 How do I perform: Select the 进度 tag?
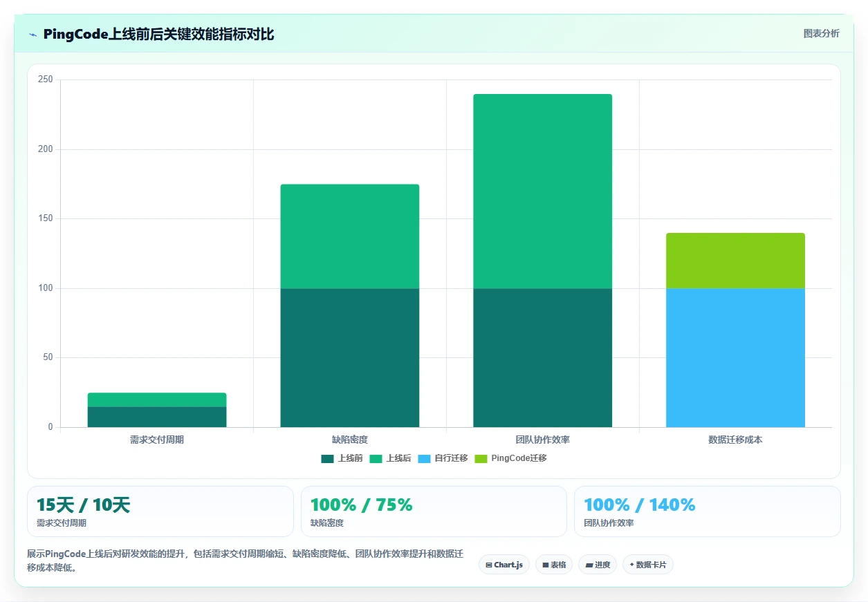598,565
